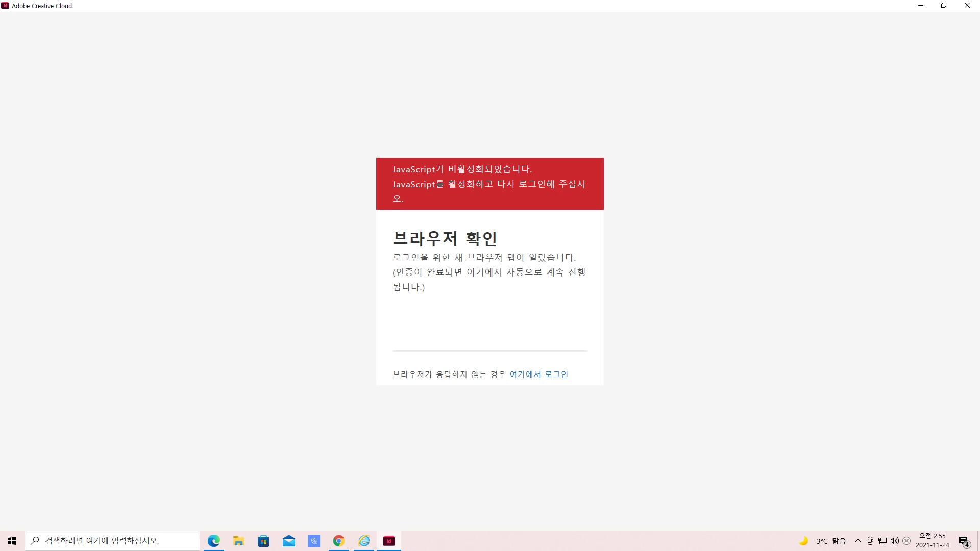The image size is (980, 551).
Task: Open the network status tray icon
Action: coord(883,541)
